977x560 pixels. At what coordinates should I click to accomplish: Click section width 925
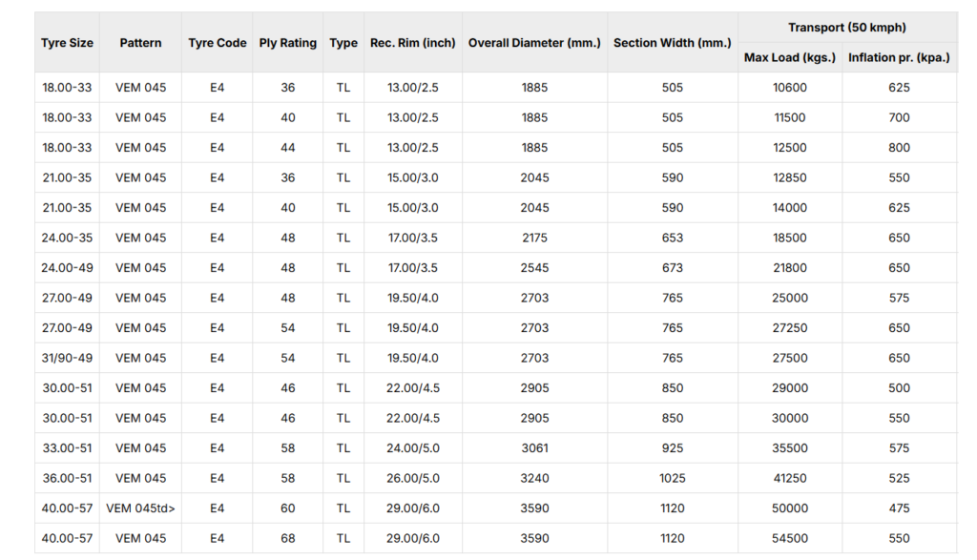673,447
